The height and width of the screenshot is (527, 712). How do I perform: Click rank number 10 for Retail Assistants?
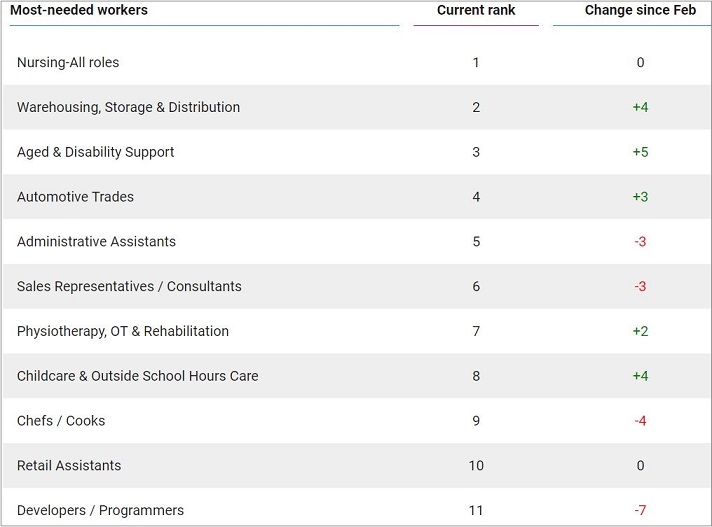point(476,466)
